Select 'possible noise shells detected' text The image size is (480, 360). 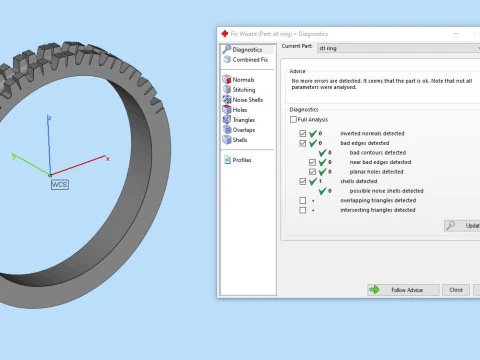386,191
